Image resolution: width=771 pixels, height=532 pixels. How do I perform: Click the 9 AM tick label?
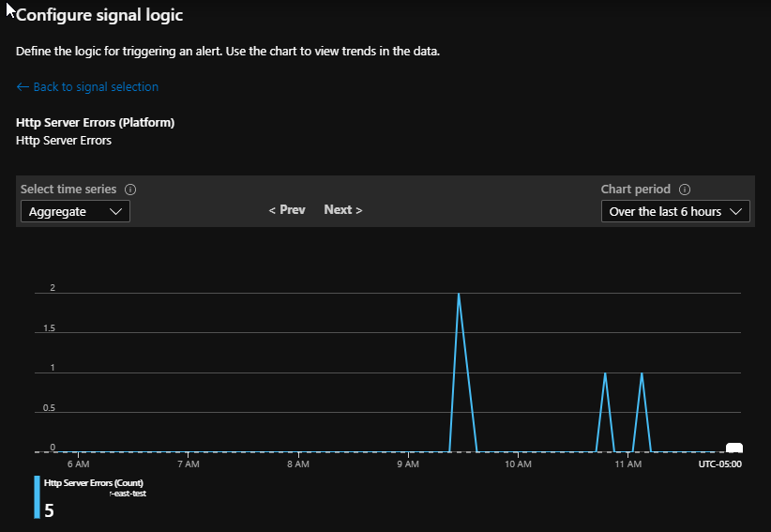[408, 464]
